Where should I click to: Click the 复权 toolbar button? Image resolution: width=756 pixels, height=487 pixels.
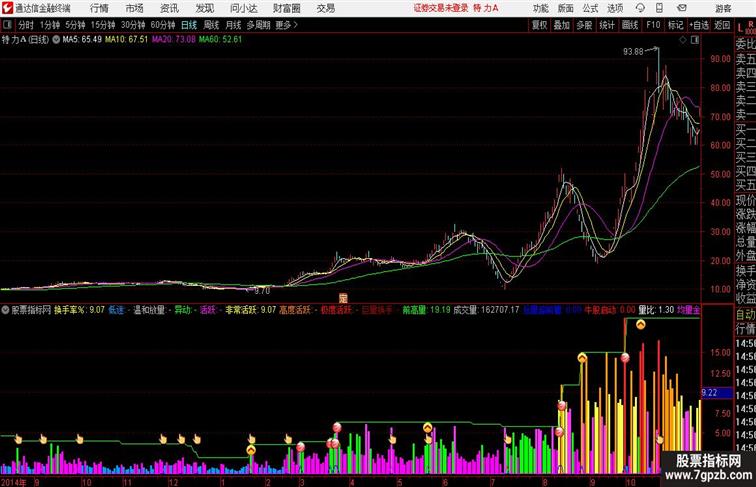pyautogui.click(x=540, y=25)
